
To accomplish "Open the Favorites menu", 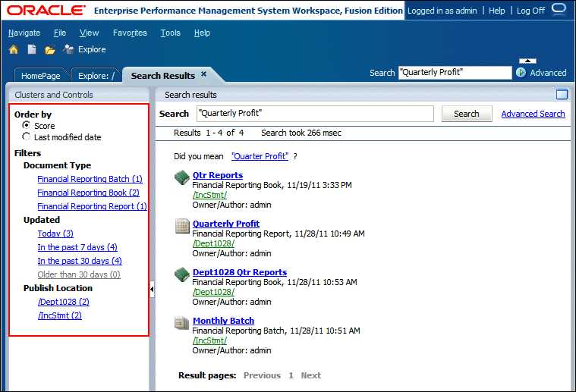I will click(x=130, y=33).
